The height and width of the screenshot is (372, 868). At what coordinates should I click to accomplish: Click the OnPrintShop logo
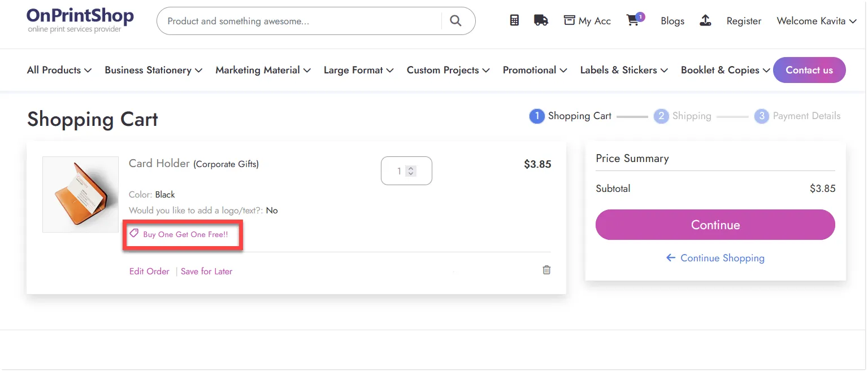tap(80, 19)
